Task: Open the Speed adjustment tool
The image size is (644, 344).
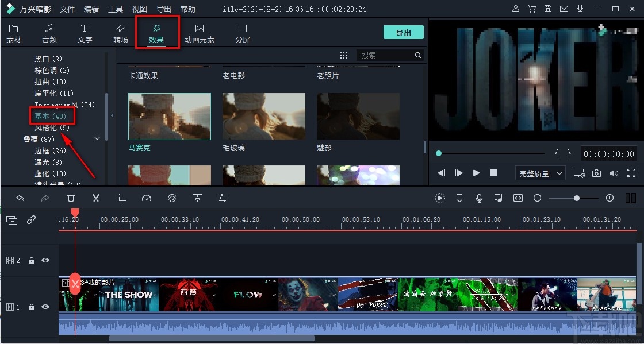Action: (x=147, y=198)
